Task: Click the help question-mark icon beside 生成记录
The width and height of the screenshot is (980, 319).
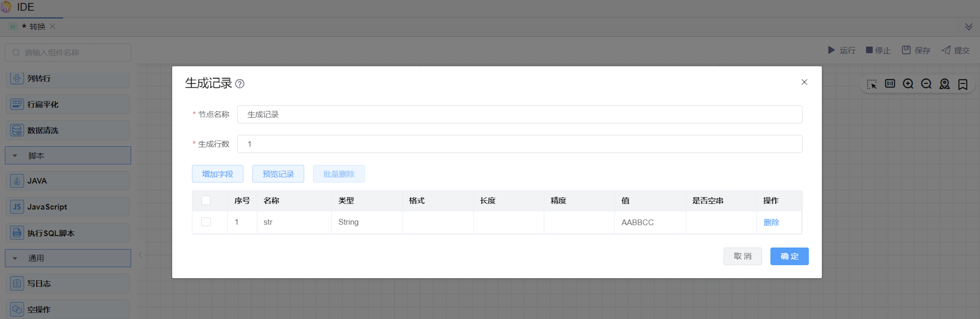Action: (x=240, y=84)
